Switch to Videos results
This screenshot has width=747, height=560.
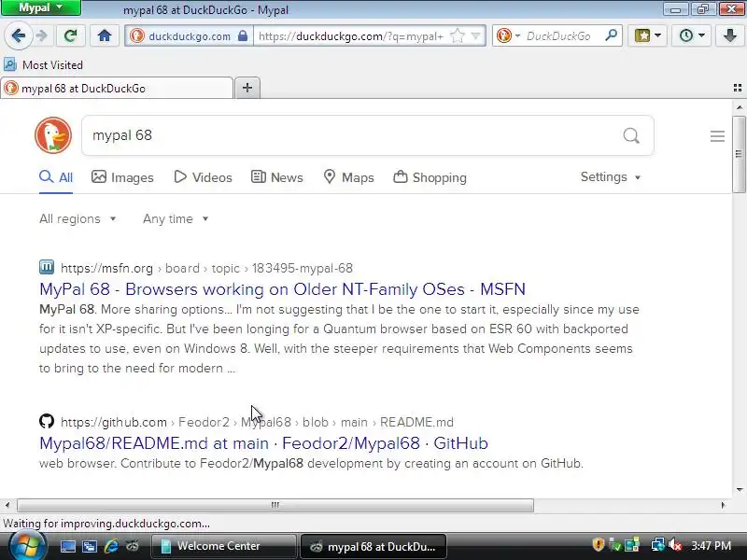pyautogui.click(x=203, y=177)
